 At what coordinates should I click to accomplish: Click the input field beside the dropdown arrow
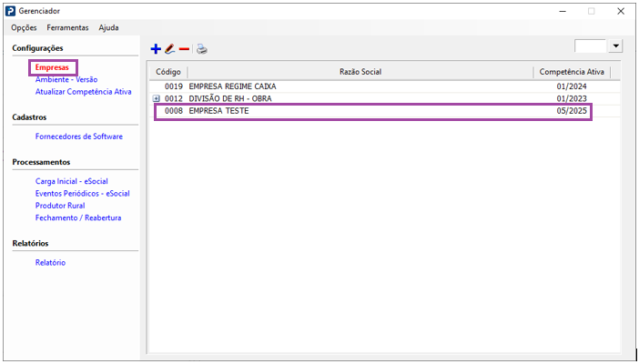click(591, 46)
